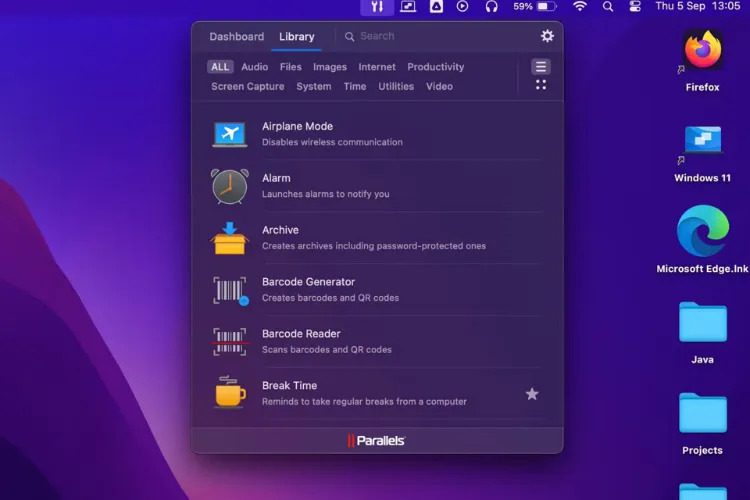The image size is (750, 500).
Task: Click 'Scans barcodes and QR codes' text
Action: (x=327, y=349)
